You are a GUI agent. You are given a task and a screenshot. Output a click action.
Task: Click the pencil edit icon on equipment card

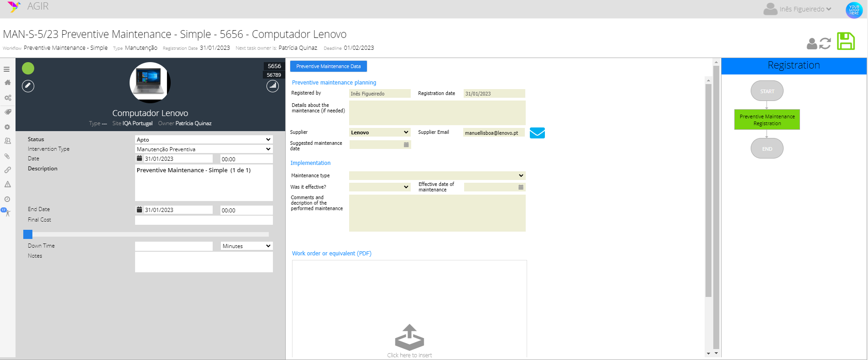coord(28,86)
